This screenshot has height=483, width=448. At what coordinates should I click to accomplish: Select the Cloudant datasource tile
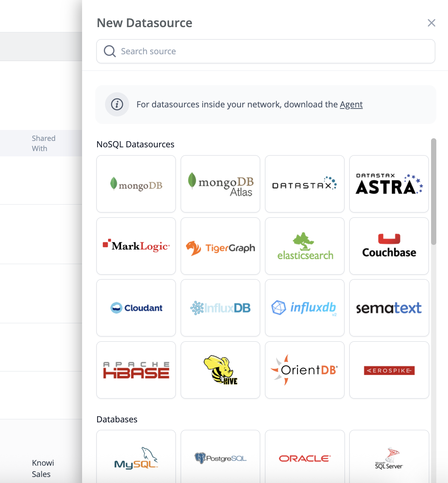pyautogui.click(x=136, y=308)
